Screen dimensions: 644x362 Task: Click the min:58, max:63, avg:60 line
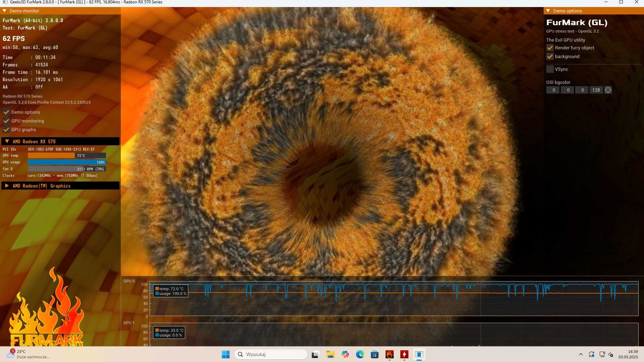(x=30, y=47)
